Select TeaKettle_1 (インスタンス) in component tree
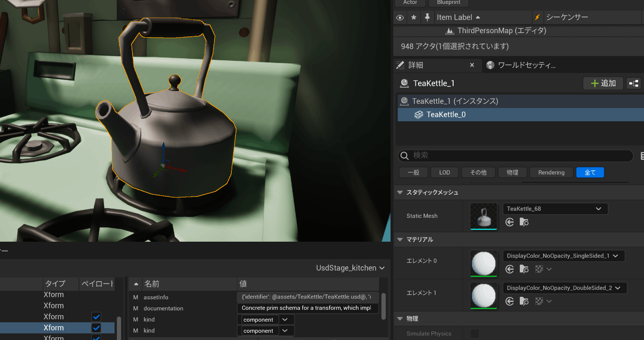The width and height of the screenshot is (644, 340). pyautogui.click(x=521, y=101)
